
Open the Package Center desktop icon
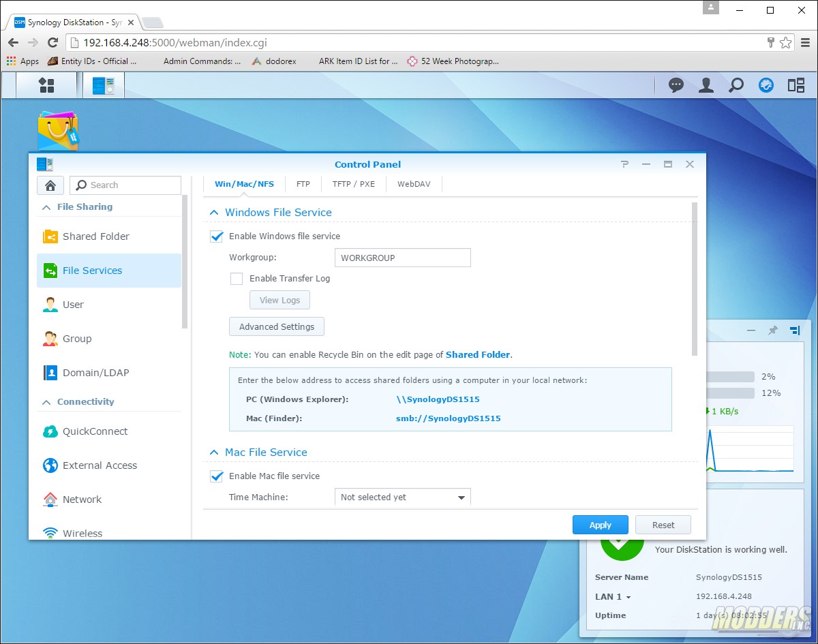58,131
